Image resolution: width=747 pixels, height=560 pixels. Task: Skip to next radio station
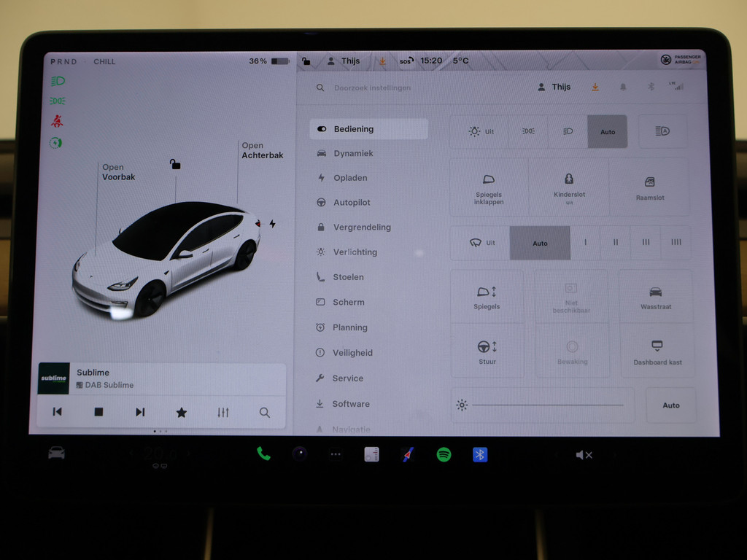pos(140,412)
